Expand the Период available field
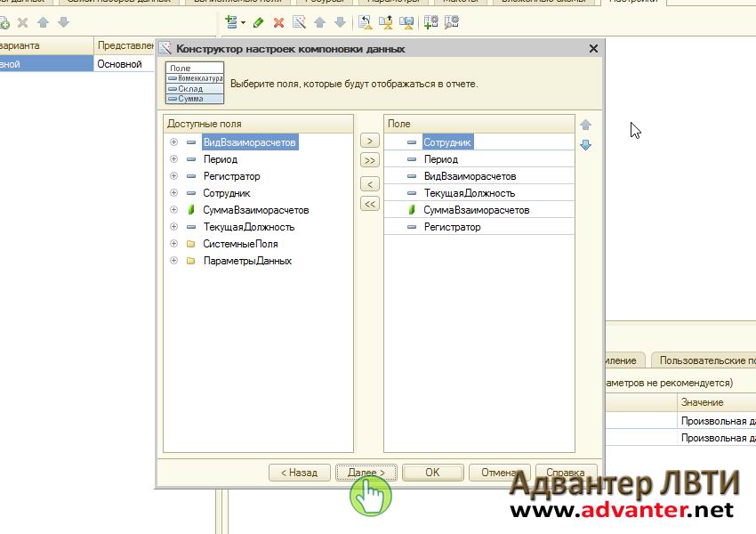The width and height of the screenshot is (756, 534). tap(173, 159)
